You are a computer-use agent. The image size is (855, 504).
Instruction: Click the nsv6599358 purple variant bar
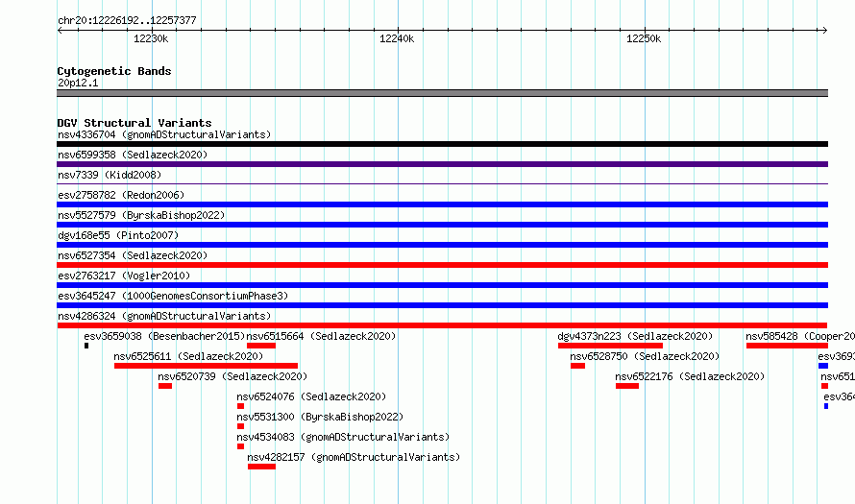click(x=442, y=164)
